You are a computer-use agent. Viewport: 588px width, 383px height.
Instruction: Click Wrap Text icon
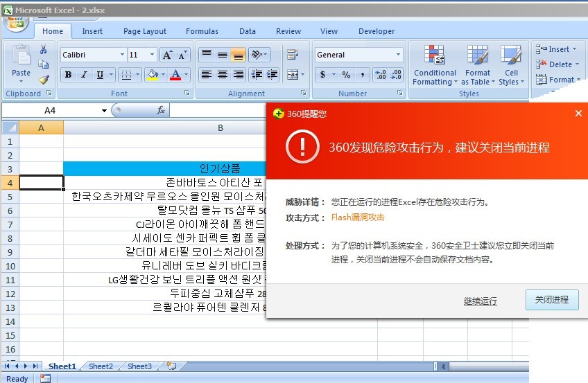tap(293, 55)
